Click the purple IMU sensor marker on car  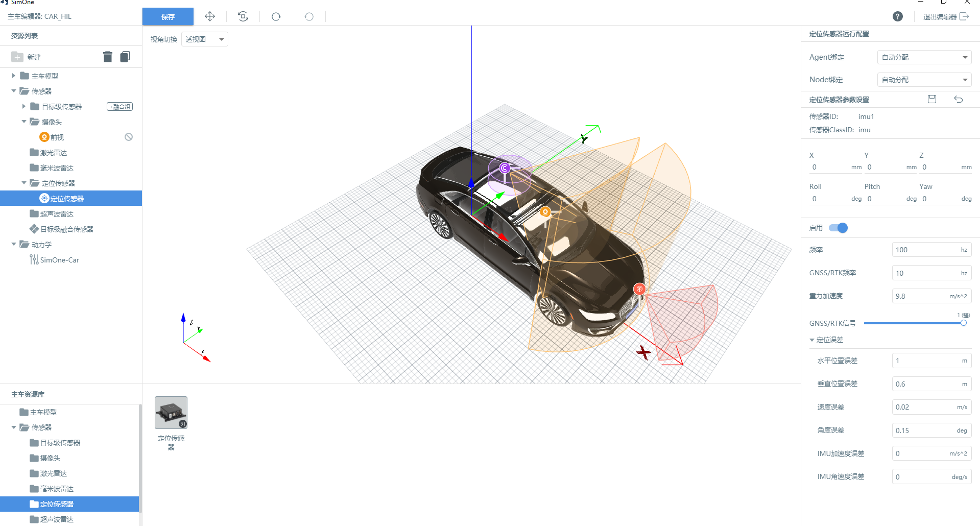click(505, 168)
